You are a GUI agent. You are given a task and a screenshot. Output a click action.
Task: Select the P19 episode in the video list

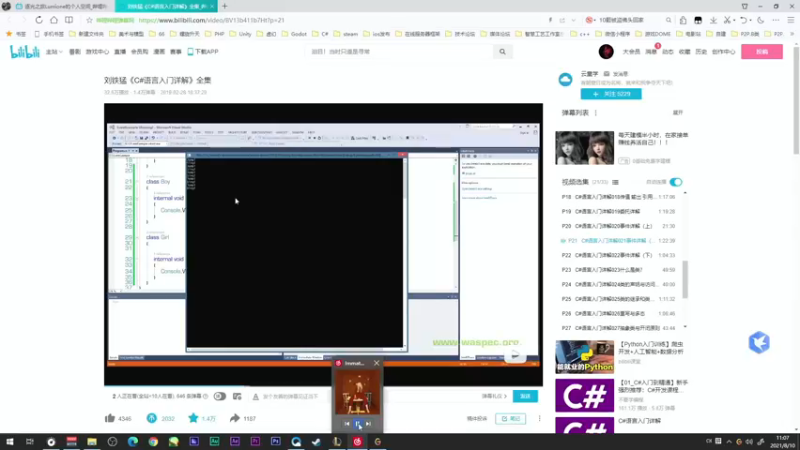pos(618,211)
